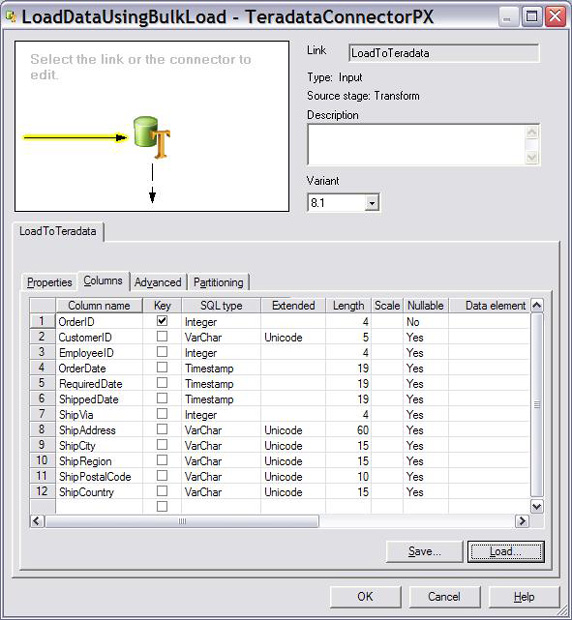The width and height of the screenshot is (572, 620).
Task: Select the dashed output link arrow
Action: coord(152,183)
